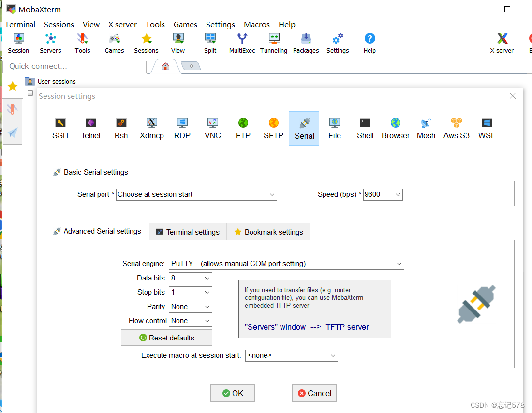Viewport: 532px width, 413px height.
Task: Click the Tools toolbar icon
Action: (82, 43)
